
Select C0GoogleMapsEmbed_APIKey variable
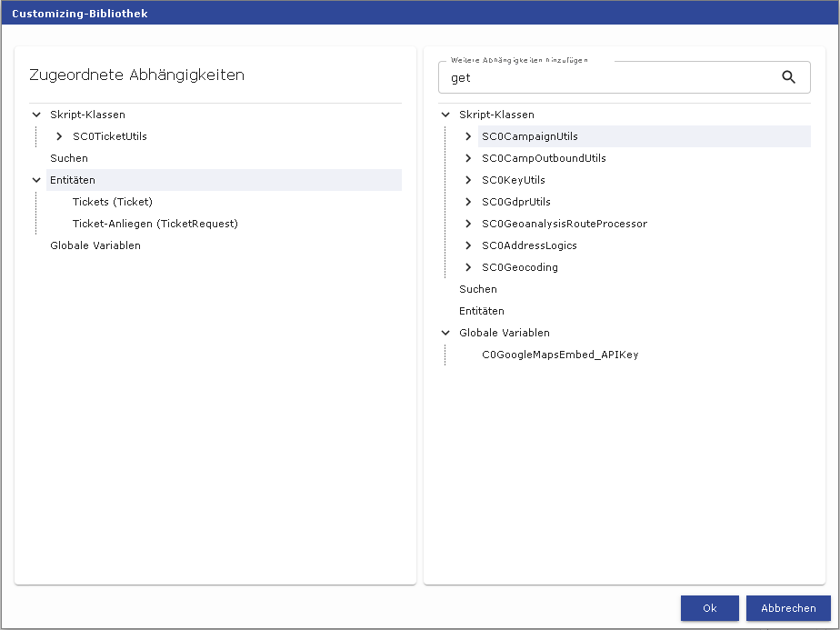tap(560, 355)
